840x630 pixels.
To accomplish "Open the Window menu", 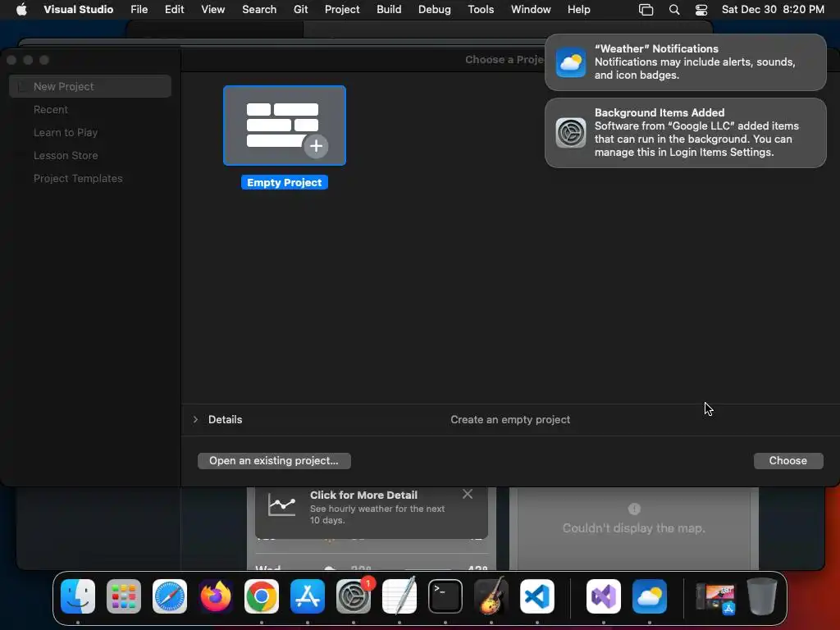I will [531, 10].
